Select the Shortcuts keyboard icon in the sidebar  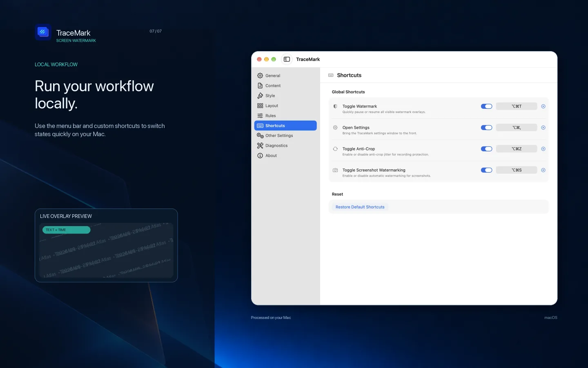pyautogui.click(x=260, y=126)
